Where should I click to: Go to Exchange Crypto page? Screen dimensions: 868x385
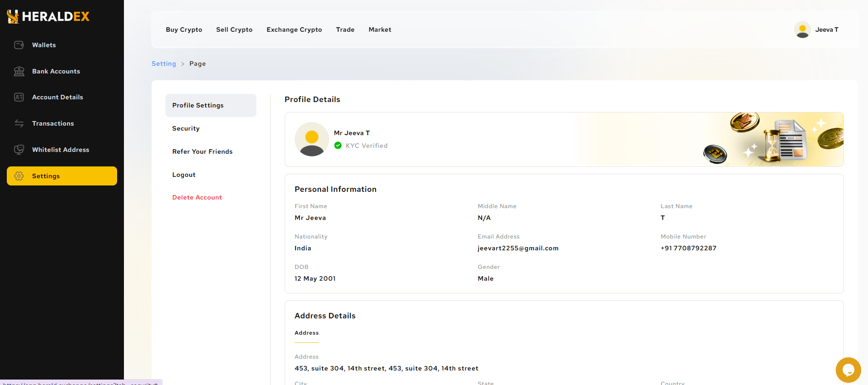tap(294, 29)
